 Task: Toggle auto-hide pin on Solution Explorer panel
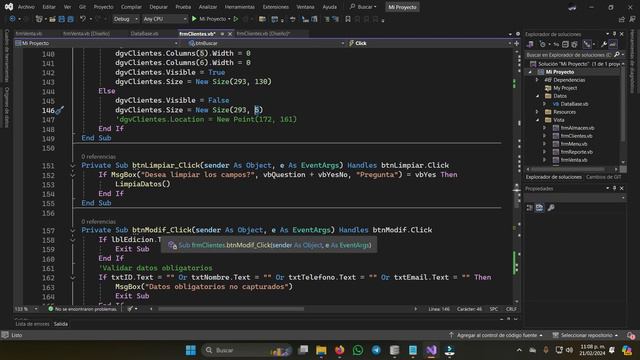click(614, 34)
